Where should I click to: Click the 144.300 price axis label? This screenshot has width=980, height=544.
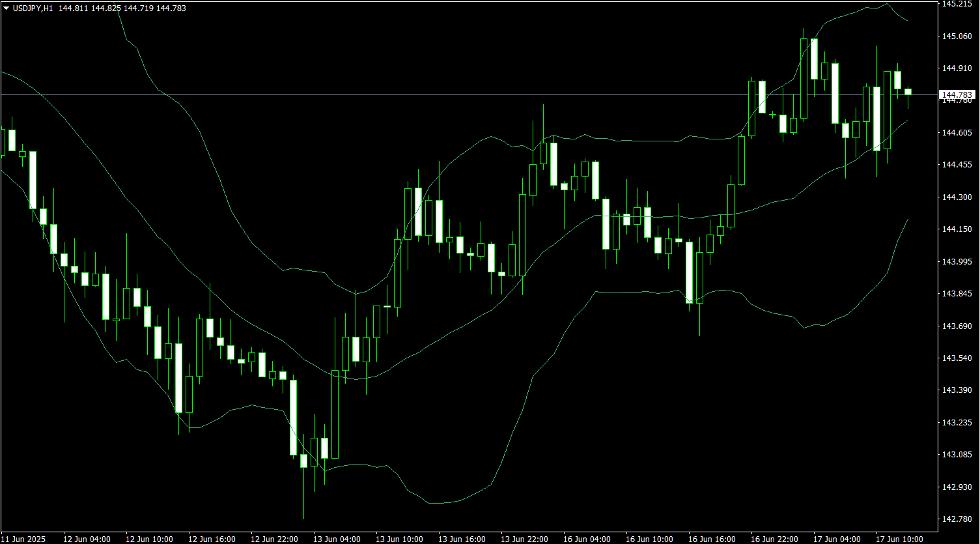click(x=957, y=197)
